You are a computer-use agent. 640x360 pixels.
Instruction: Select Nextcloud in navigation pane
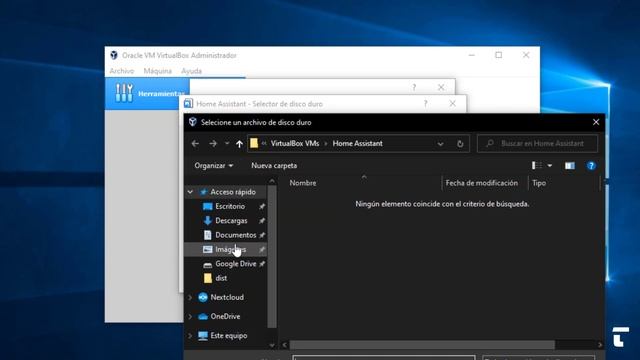[x=227, y=297]
